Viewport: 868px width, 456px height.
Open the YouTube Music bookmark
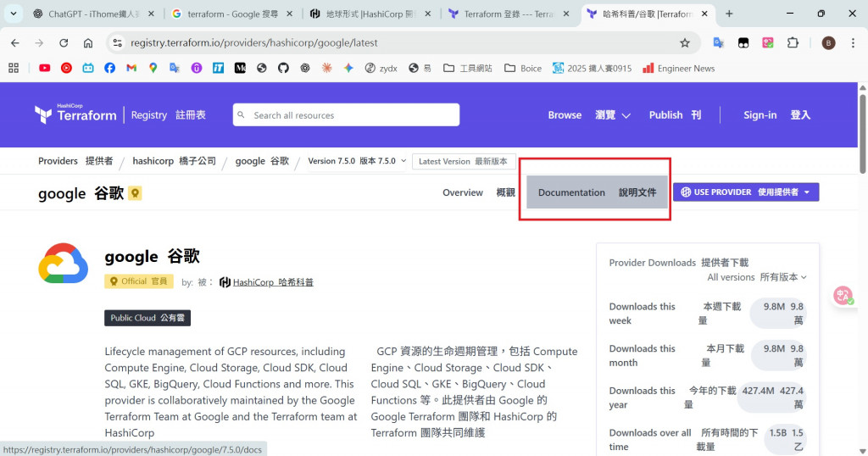click(x=66, y=68)
